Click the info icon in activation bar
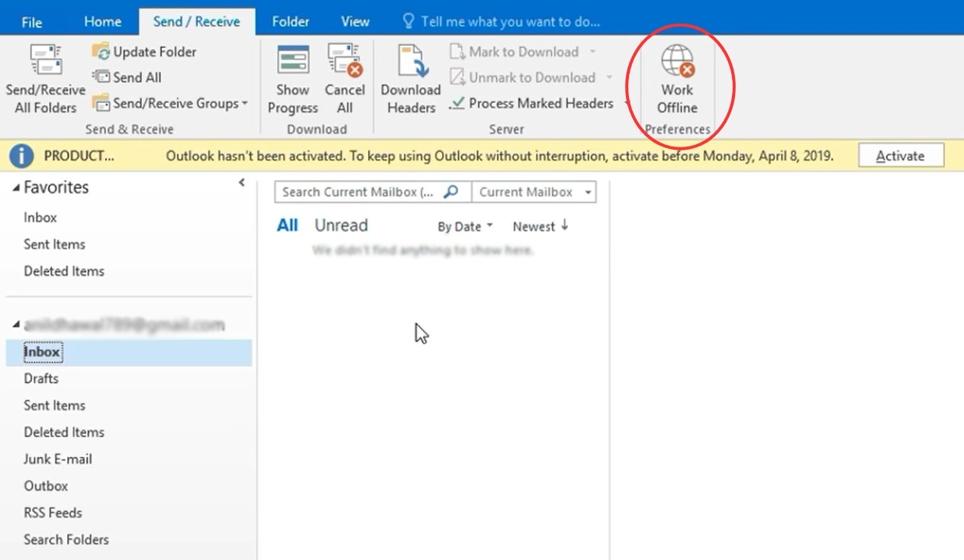The height and width of the screenshot is (560, 964). pyautogui.click(x=22, y=156)
